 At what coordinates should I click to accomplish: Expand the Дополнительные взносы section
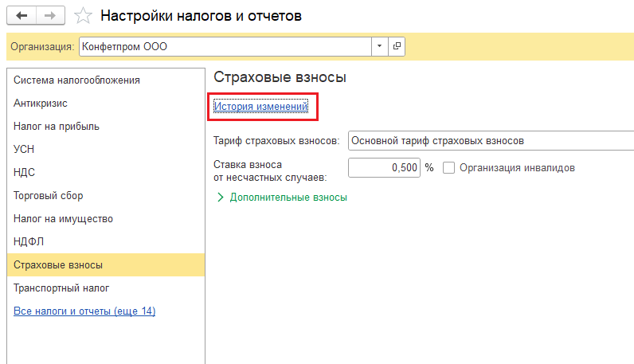coord(282,198)
